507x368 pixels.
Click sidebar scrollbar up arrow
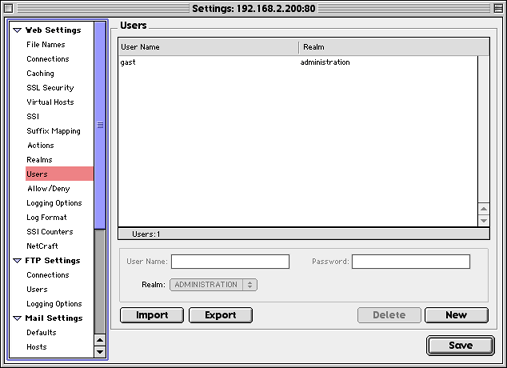tap(100, 340)
